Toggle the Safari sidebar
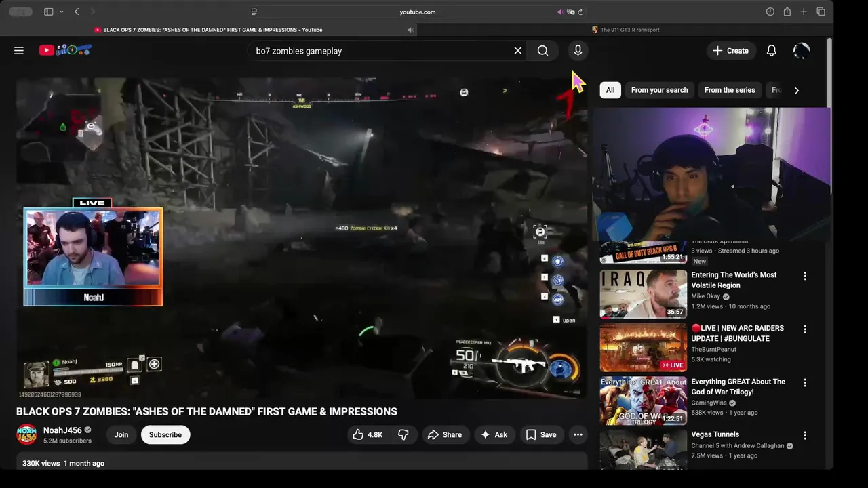Image resolution: width=868 pixels, height=488 pixels. click(x=48, y=12)
